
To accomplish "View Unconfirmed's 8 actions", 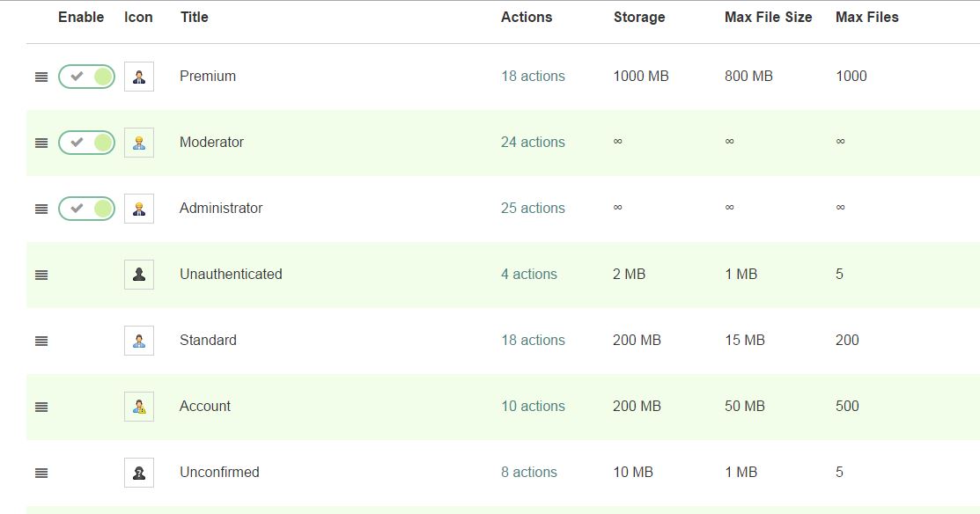I will (x=529, y=473).
